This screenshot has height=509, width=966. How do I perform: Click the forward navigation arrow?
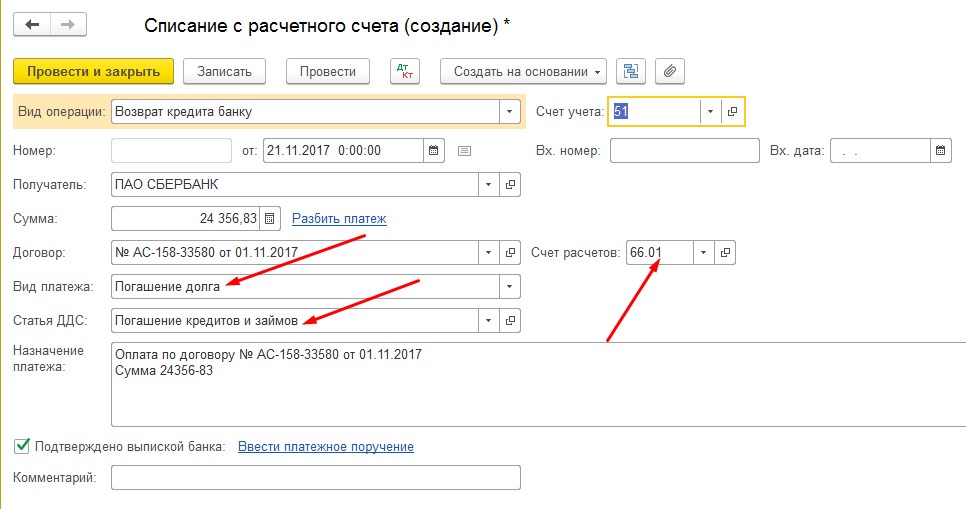[68, 25]
